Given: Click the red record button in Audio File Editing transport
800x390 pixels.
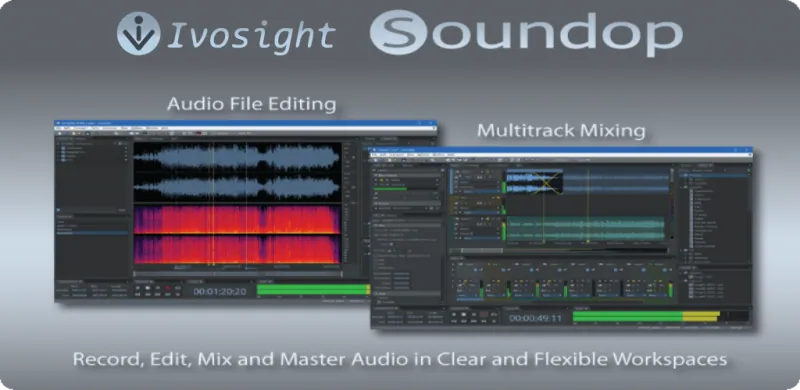Looking at the screenshot, I should [x=167, y=288].
